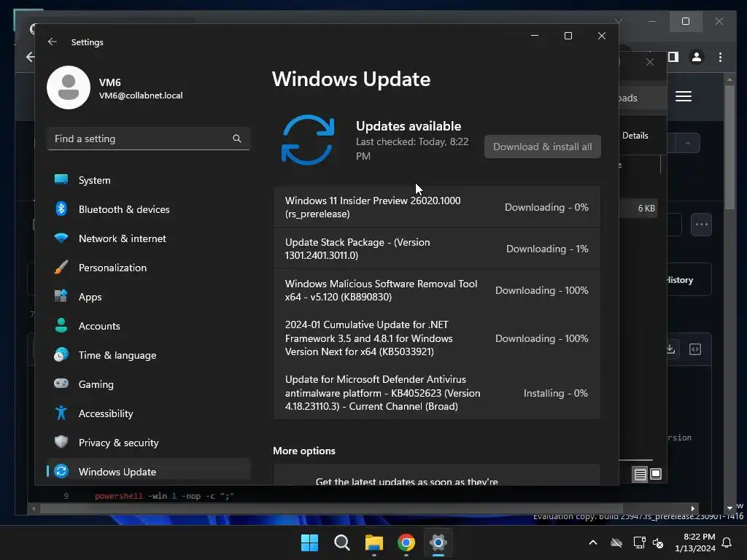This screenshot has width=747, height=560.
Task: Click the Windows Update sidebar sync icon
Action: point(61,471)
